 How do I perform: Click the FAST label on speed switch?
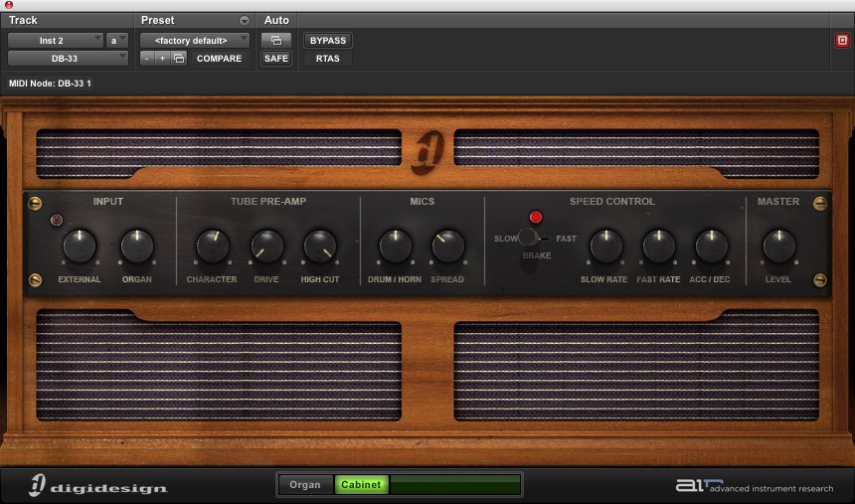point(566,239)
